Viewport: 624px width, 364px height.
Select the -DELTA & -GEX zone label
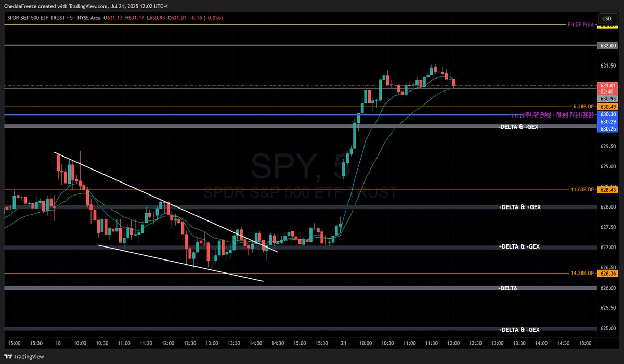(518, 126)
